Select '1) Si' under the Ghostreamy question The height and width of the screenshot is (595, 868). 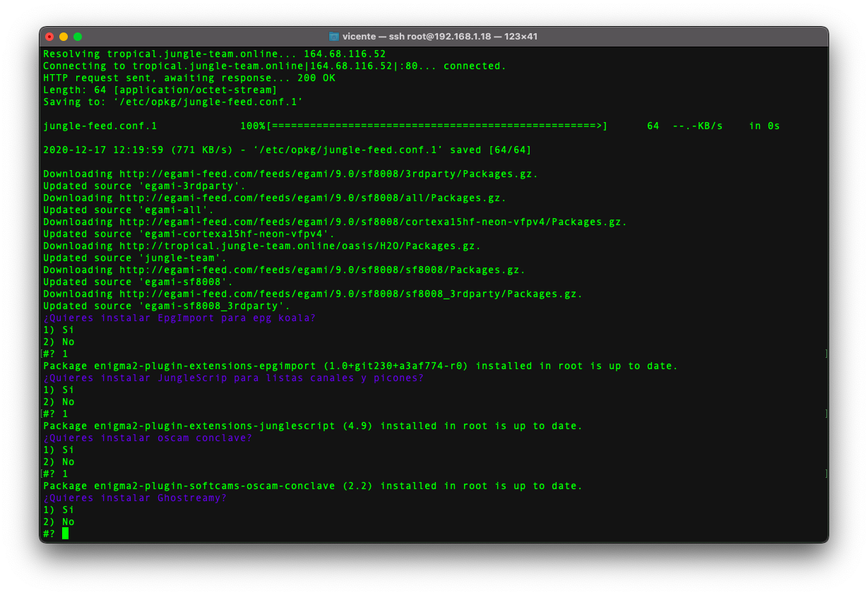click(x=59, y=510)
